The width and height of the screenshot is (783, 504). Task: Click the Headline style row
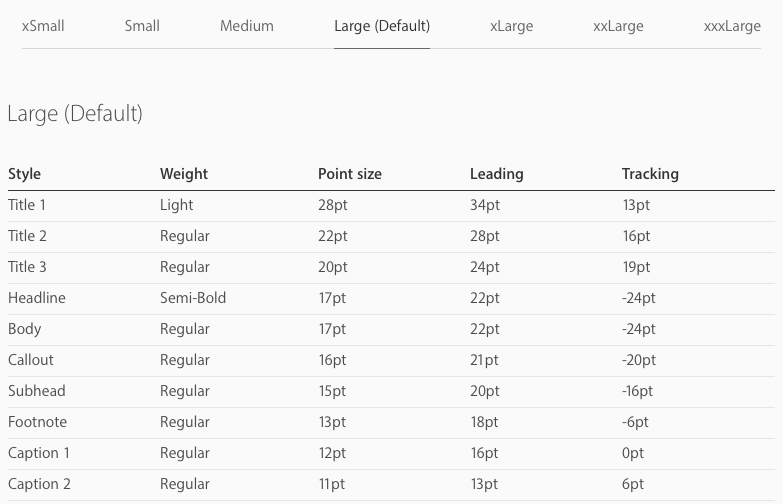[392, 298]
